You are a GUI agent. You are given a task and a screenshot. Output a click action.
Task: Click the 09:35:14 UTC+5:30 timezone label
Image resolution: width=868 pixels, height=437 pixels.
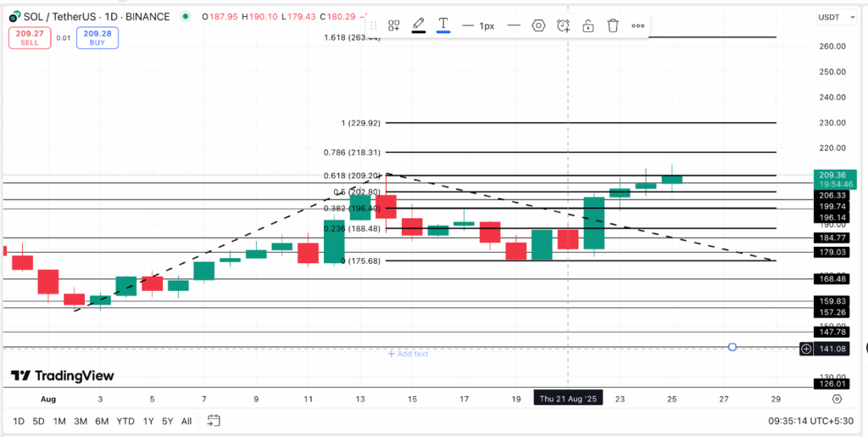[x=813, y=422]
